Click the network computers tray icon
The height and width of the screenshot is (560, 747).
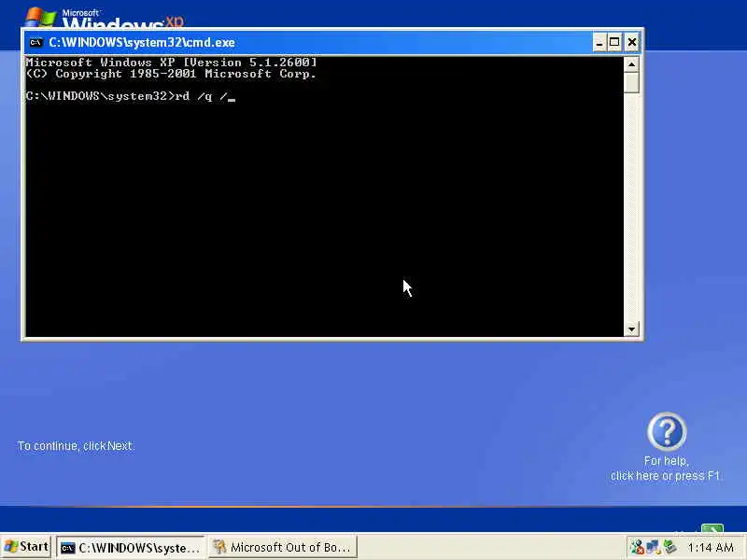tap(653, 547)
